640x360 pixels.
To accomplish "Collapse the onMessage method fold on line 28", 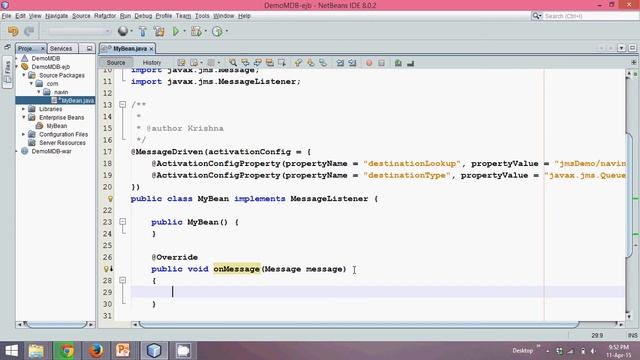I will click(x=122, y=280).
